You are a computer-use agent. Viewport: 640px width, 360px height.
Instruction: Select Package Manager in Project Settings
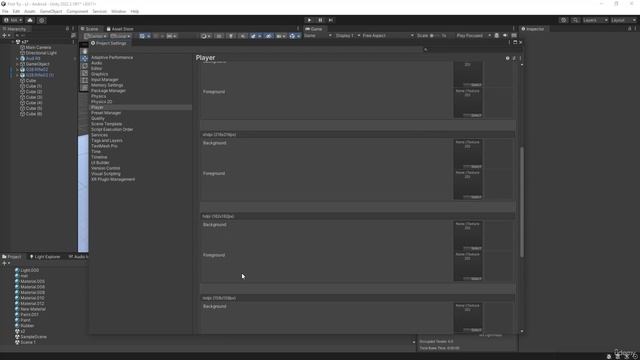click(108, 91)
